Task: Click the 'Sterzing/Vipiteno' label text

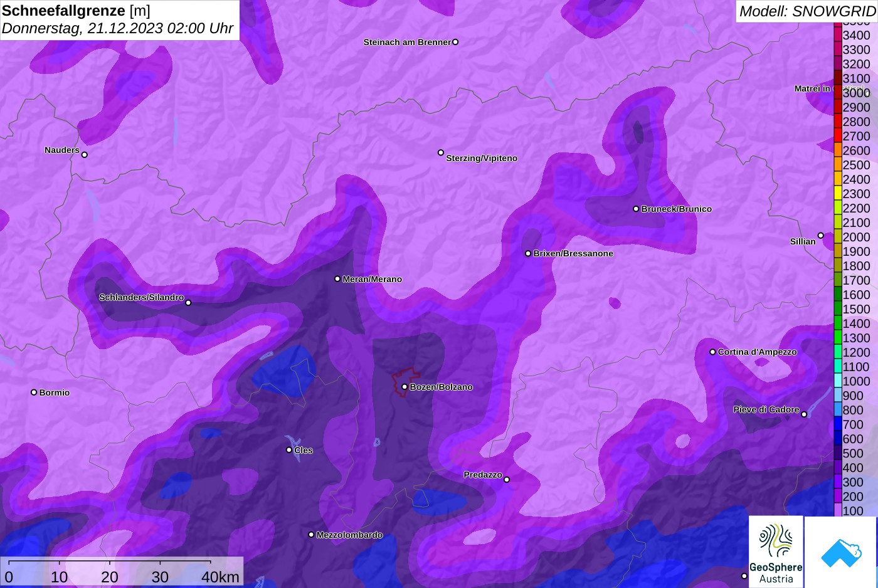Action: coord(482,158)
